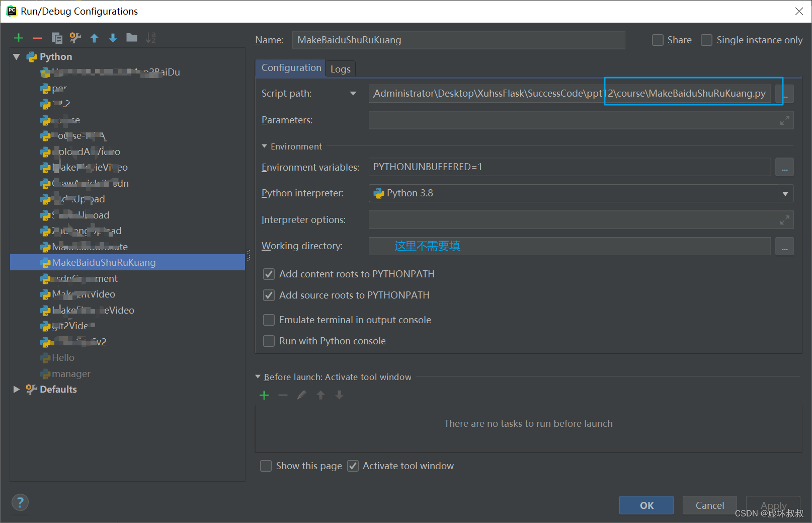Remove the selected configuration with minus icon

click(37, 38)
